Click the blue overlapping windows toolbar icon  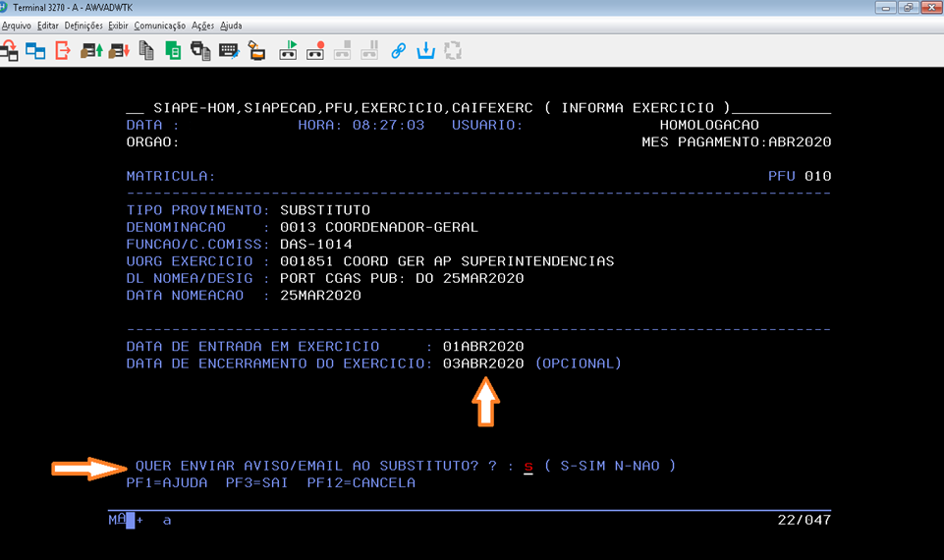(36, 50)
